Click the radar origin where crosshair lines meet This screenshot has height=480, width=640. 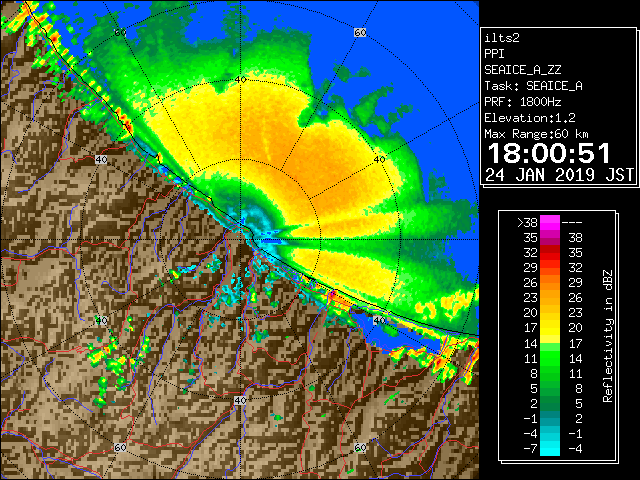coord(240,240)
